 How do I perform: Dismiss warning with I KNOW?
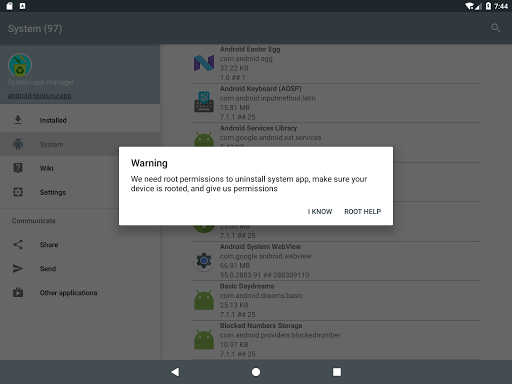point(320,212)
